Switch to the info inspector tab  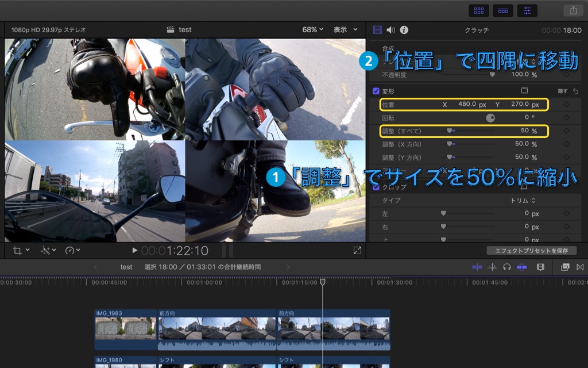click(x=404, y=30)
